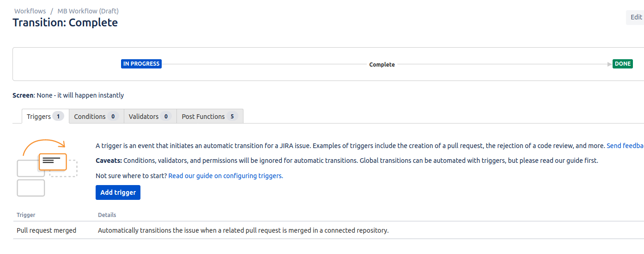Screen dimensions: 644x254
Task: Click the Add trigger button
Action: pyautogui.click(x=118, y=192)
